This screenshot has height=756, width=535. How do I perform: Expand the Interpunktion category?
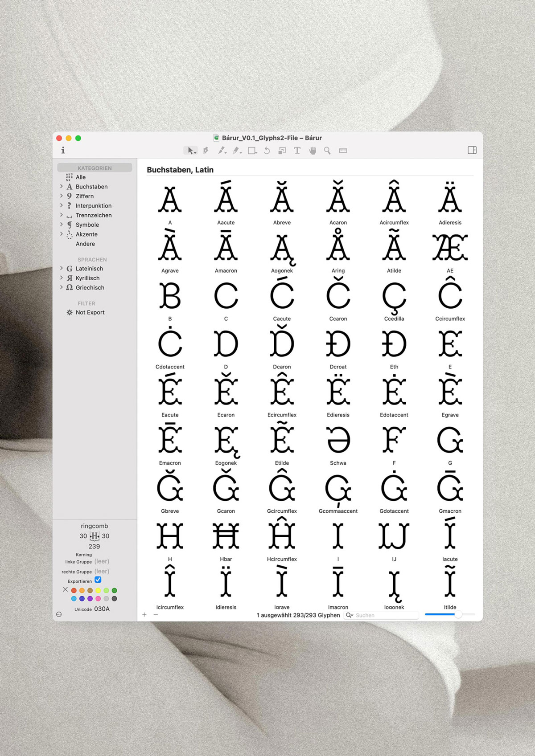pos(62,205)
